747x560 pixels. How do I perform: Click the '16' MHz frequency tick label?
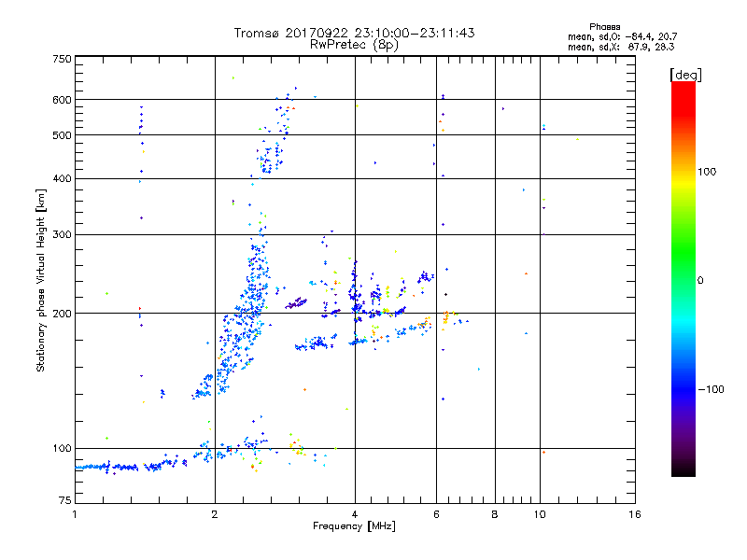click(635, 514)
